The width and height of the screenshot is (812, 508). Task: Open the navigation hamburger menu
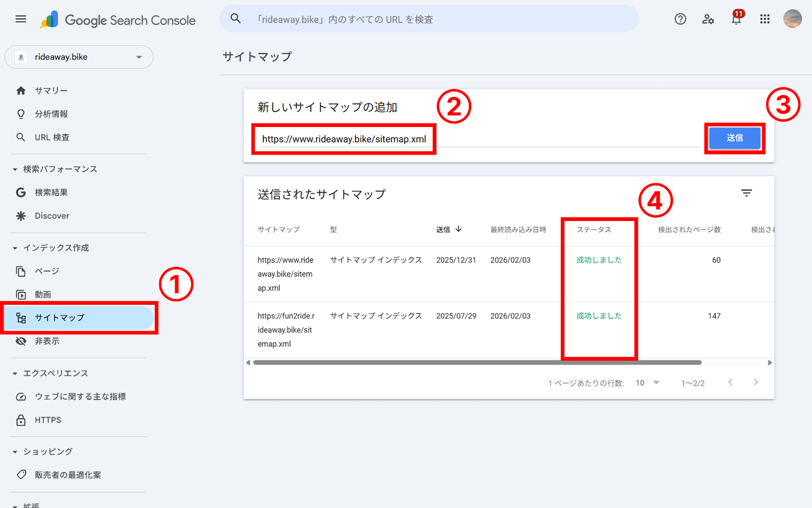coord(20,19)
